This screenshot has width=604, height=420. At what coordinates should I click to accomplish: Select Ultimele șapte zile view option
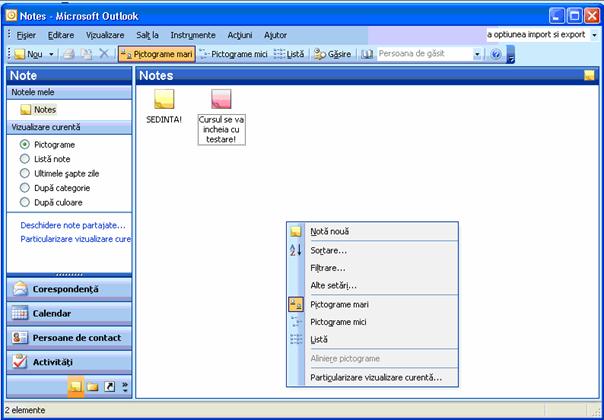tap(25, 173)
